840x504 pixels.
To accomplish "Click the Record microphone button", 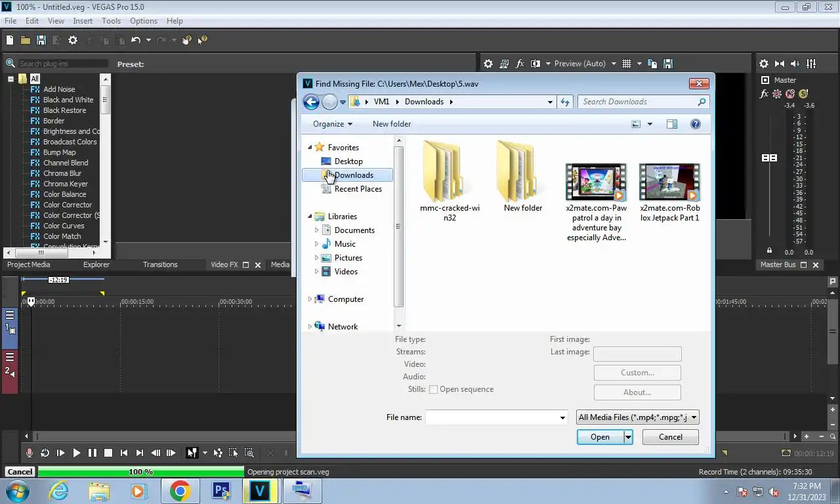I will (30, 453).
